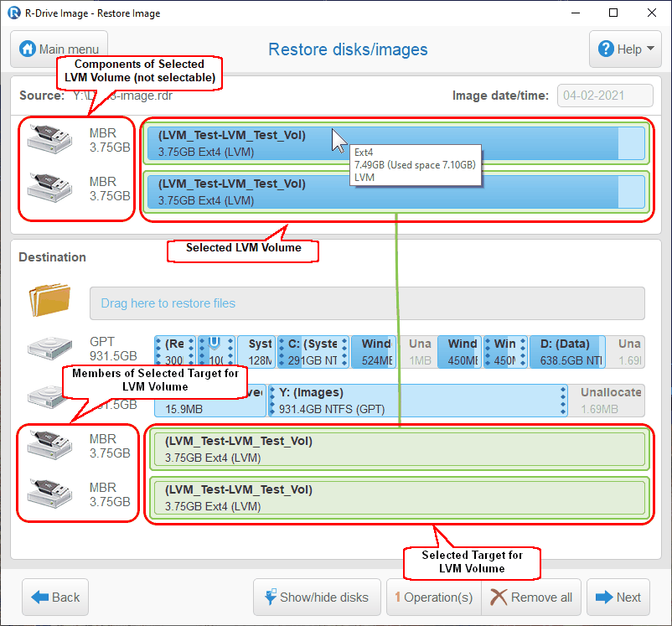Select the second hard drive icon
This screenshot has width=672, height=626.
click(x=45, y=397)
